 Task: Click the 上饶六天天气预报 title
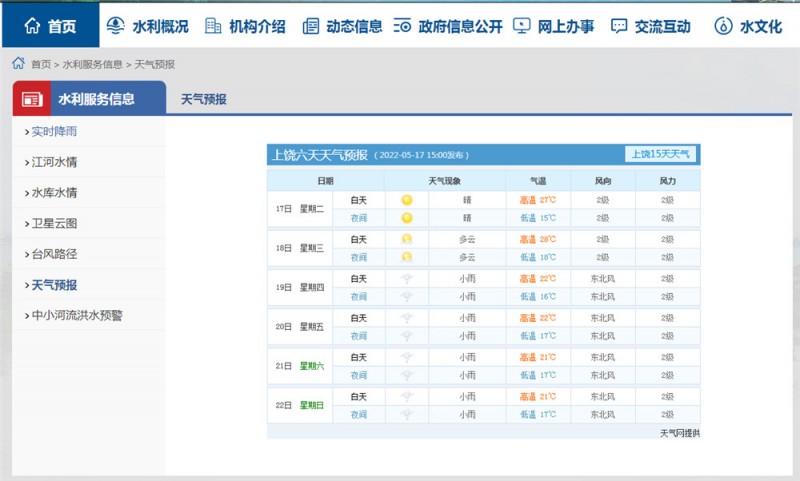coord(319,155)
